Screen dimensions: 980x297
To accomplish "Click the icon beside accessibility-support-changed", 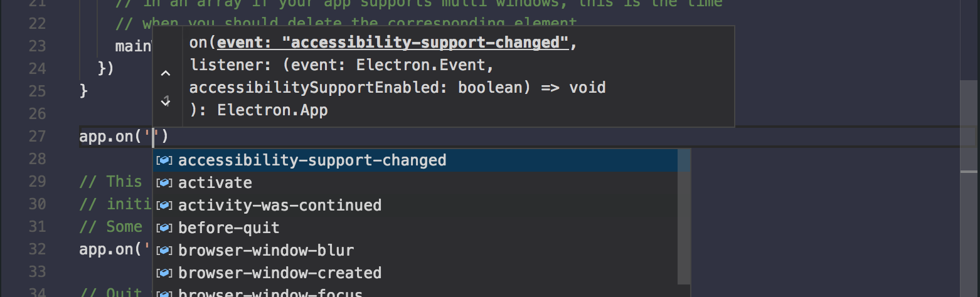I will click(164, 160).
